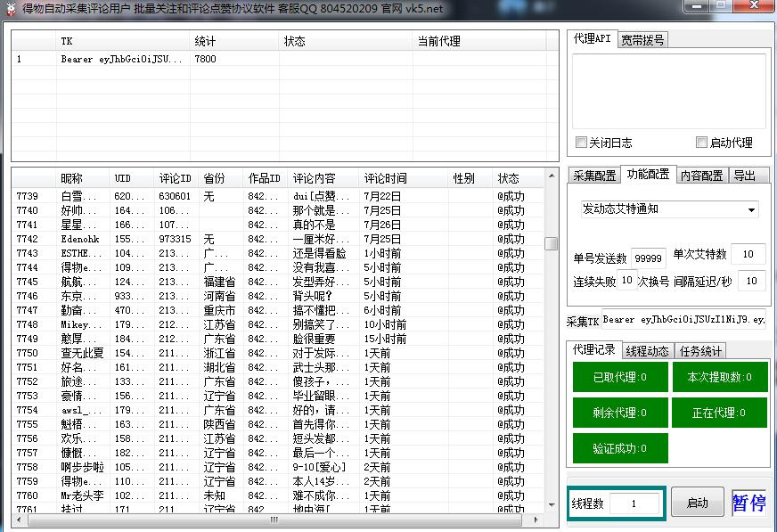
Task: Switch to the 宽带拨号 tab
Action: [642, 40]
